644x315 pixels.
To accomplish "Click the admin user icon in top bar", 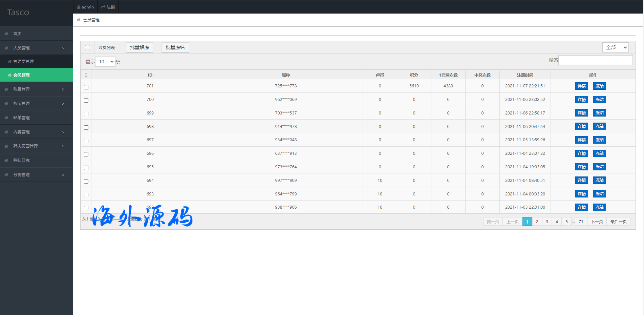I will (79, 7).
